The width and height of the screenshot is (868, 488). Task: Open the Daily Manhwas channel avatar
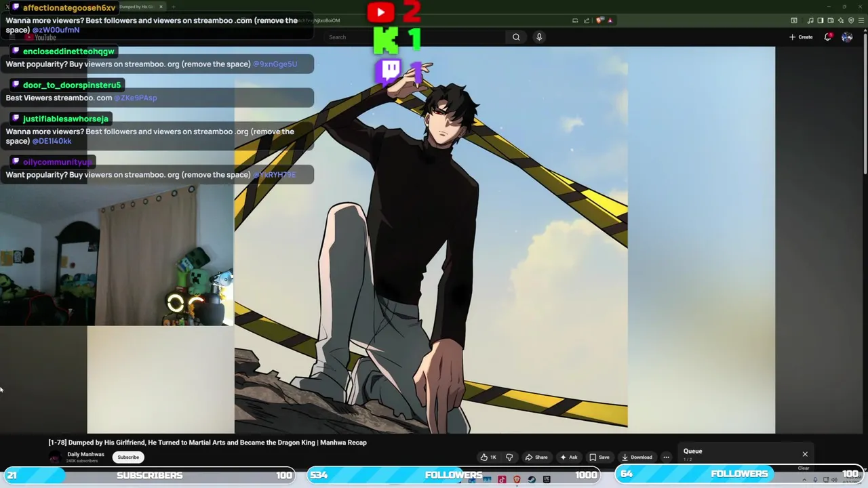pos(55,457)
